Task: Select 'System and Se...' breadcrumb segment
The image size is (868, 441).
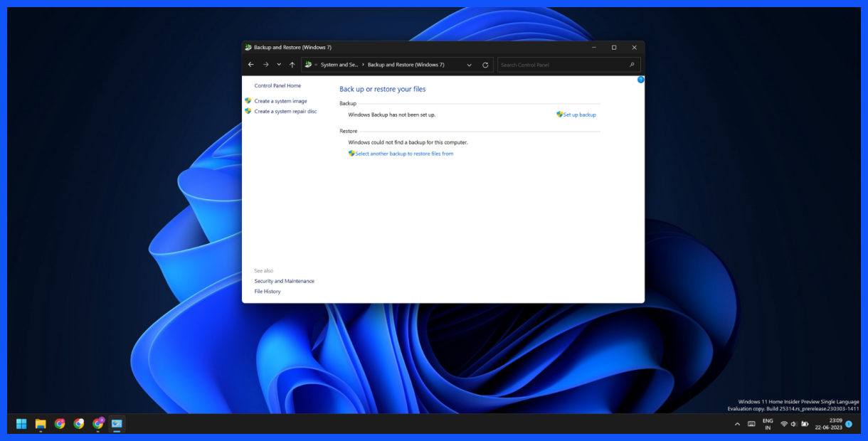Action: pyautogui.click(x=339, y=65)
